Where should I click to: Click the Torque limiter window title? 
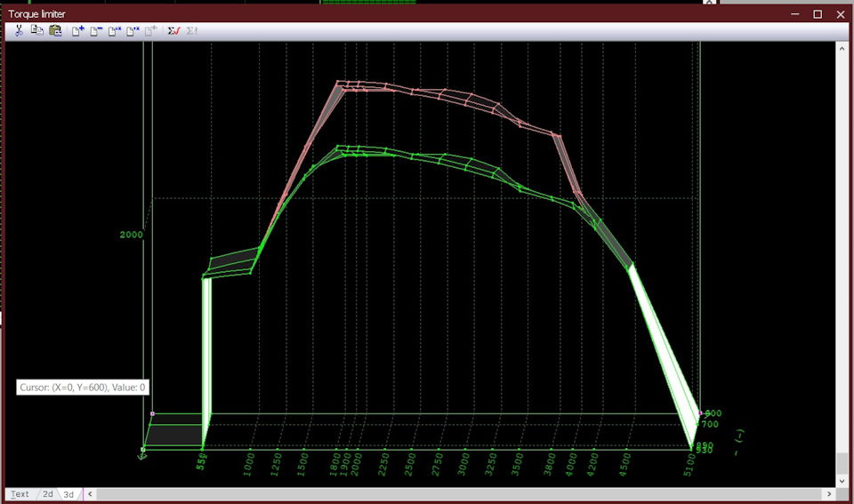[x=37, y=14]
